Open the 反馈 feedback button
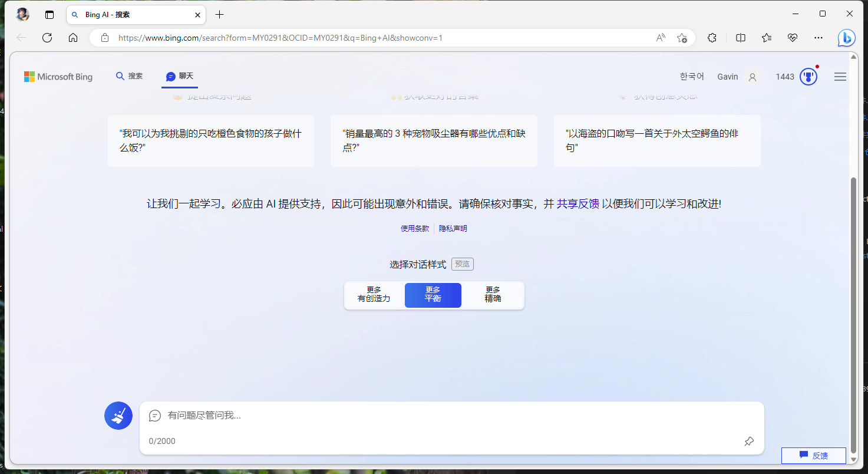 point(813,455)
